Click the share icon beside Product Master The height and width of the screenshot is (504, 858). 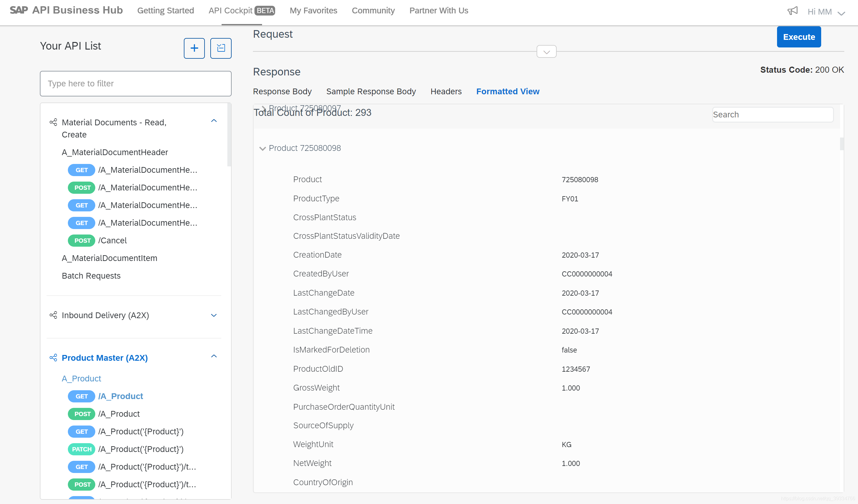[x=53, y=358]
